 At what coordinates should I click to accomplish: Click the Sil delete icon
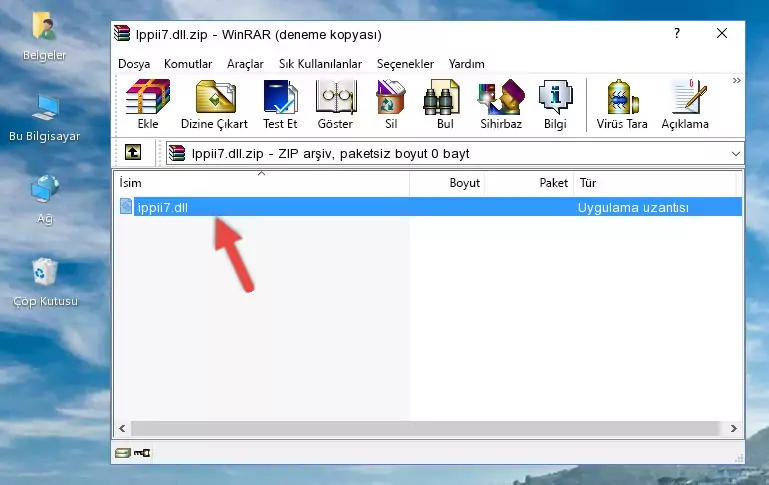click(x=391, y=104)
